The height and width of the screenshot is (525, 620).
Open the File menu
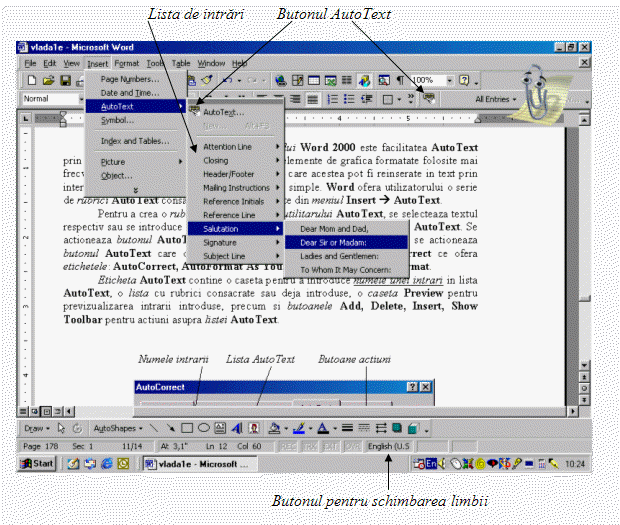30,63
